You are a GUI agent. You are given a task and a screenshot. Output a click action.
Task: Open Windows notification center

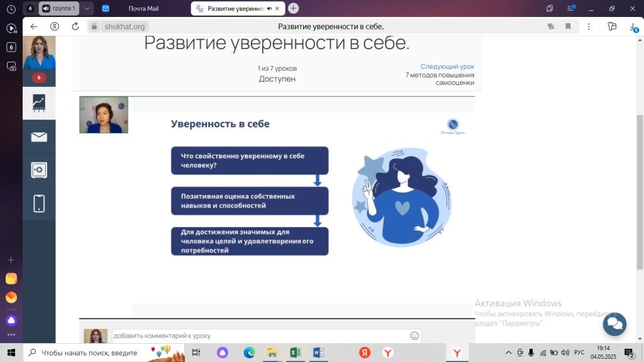click(x=630, y=353)
